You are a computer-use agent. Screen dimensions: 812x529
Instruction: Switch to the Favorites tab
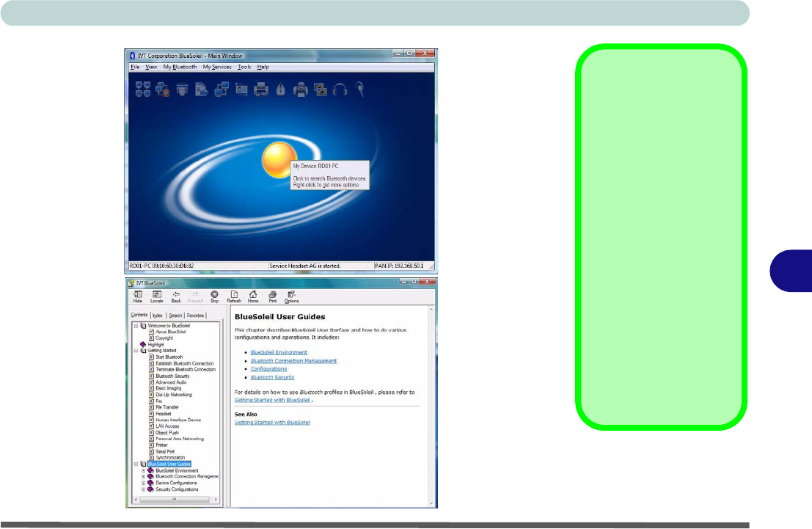point(195,315)
